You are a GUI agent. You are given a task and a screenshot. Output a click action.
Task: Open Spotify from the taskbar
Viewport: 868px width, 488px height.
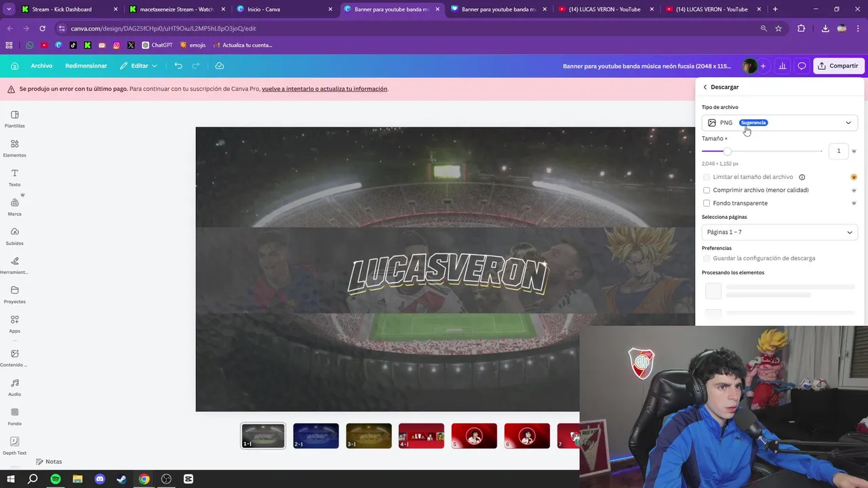[56, 479]
